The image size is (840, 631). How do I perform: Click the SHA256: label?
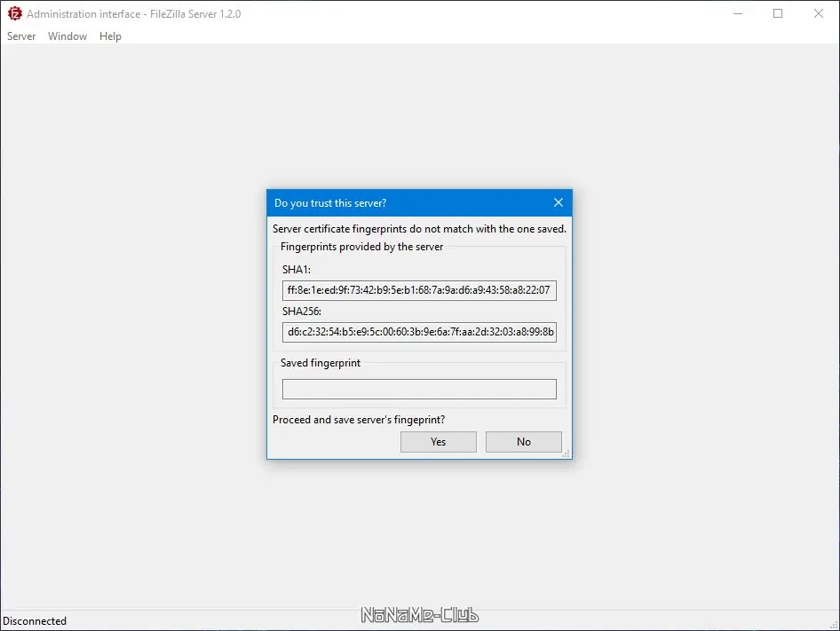coord(302,312)
